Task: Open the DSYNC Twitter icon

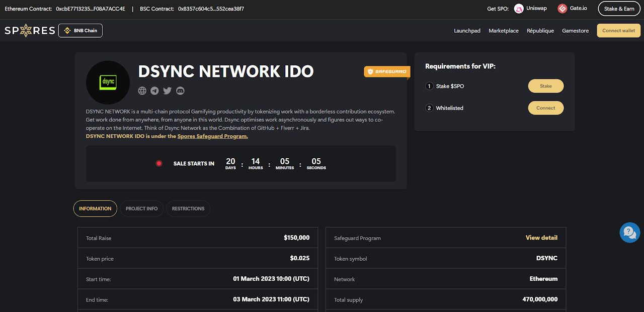Action: tap(168, 91)
